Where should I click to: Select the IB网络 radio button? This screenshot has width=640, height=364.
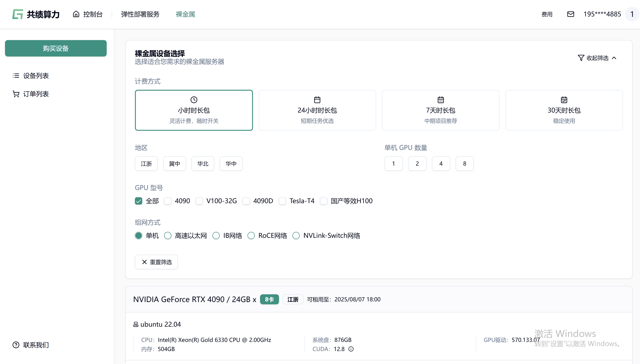click(x=216, y=236)
